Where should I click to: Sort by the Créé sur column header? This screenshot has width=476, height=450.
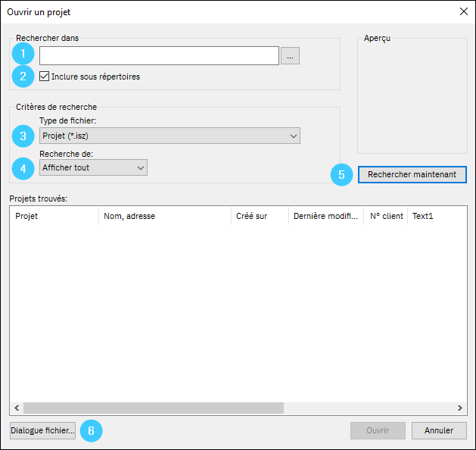(x=260, y=216)
